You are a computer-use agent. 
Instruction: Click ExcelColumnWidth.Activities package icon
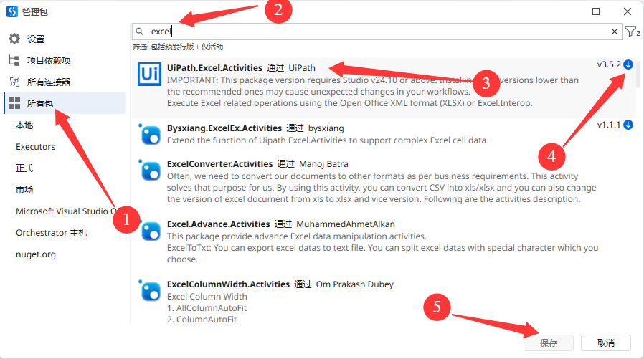[x=150, y=290]
